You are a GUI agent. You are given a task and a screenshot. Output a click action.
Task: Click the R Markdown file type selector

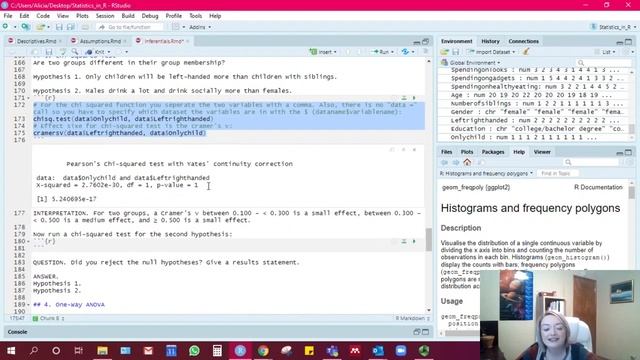(x=412, y=318)
